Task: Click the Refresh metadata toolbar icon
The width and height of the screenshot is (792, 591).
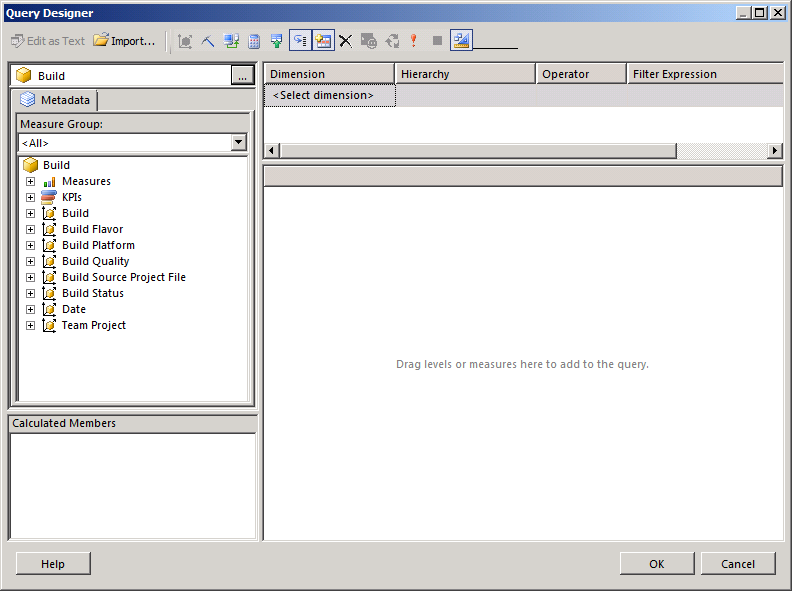Action: (231, 41)
